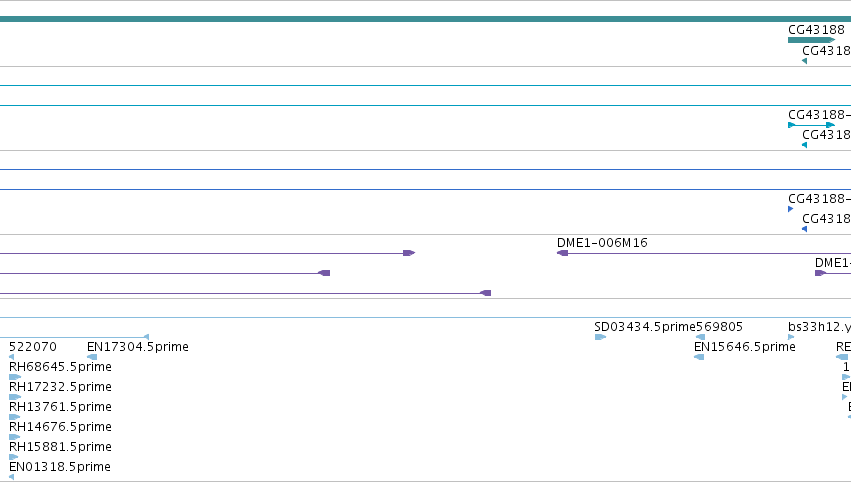Click the arrow glyph under RH14676.5prime

coord(15,437)
